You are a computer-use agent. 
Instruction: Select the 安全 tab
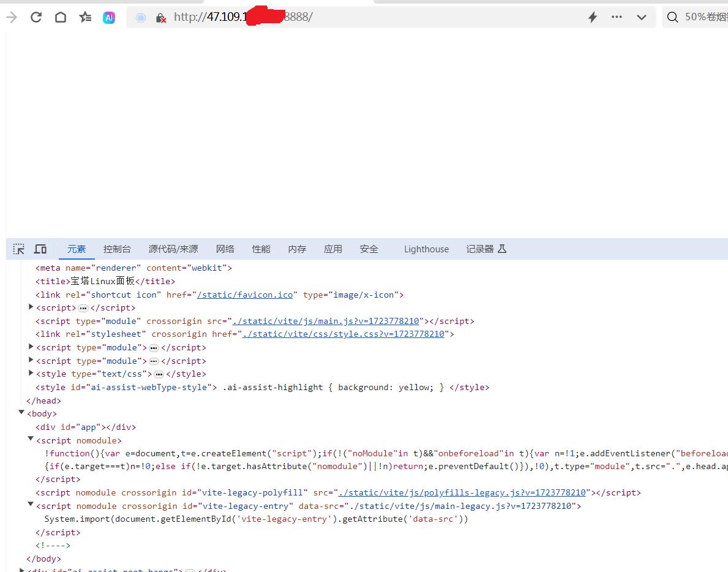pos(369,249)
